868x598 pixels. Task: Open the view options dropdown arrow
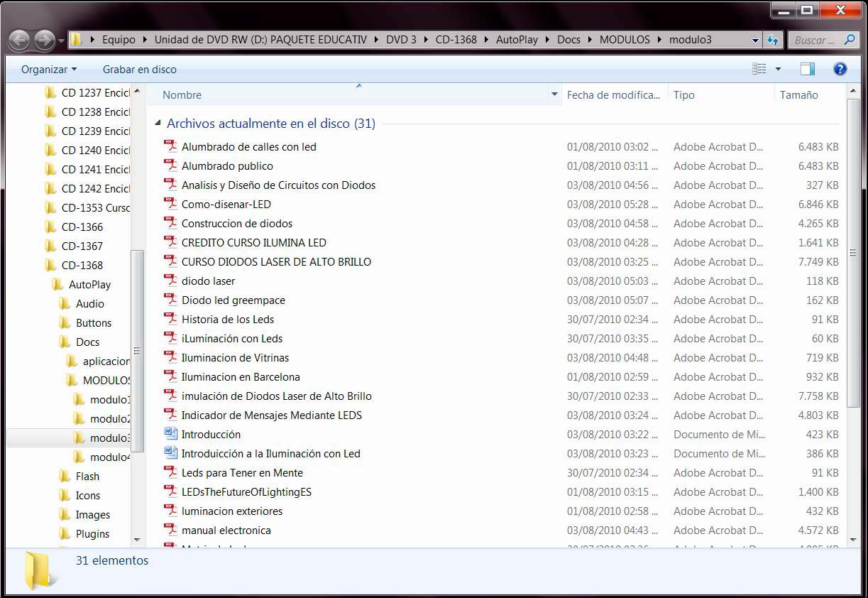click(778, 69)
